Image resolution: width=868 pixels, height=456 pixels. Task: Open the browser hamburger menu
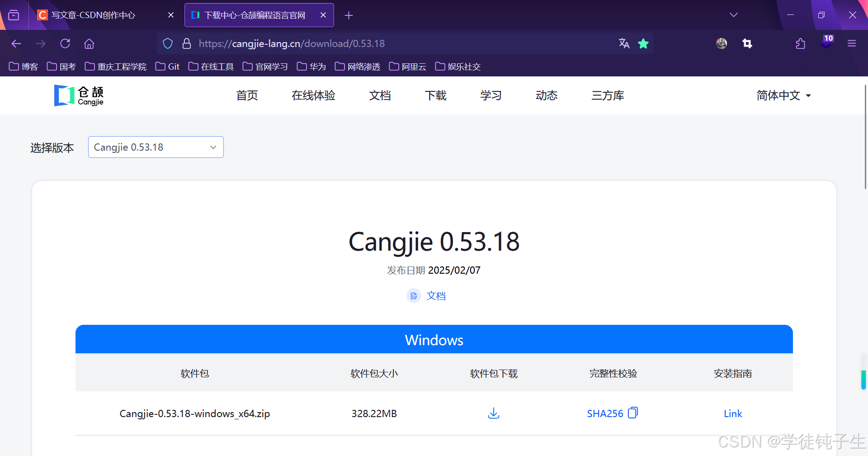(x=852, y=43)
